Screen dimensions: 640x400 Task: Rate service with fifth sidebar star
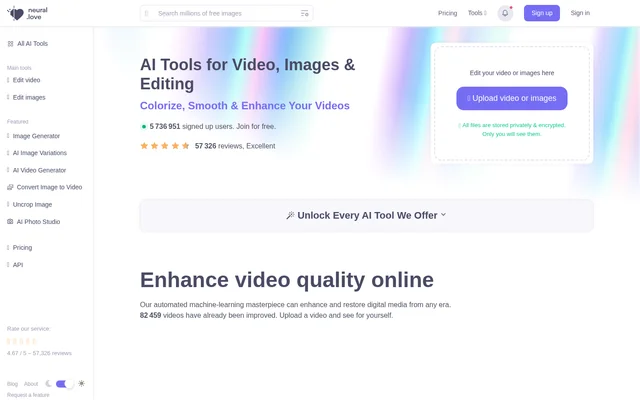tap(34, 341)
